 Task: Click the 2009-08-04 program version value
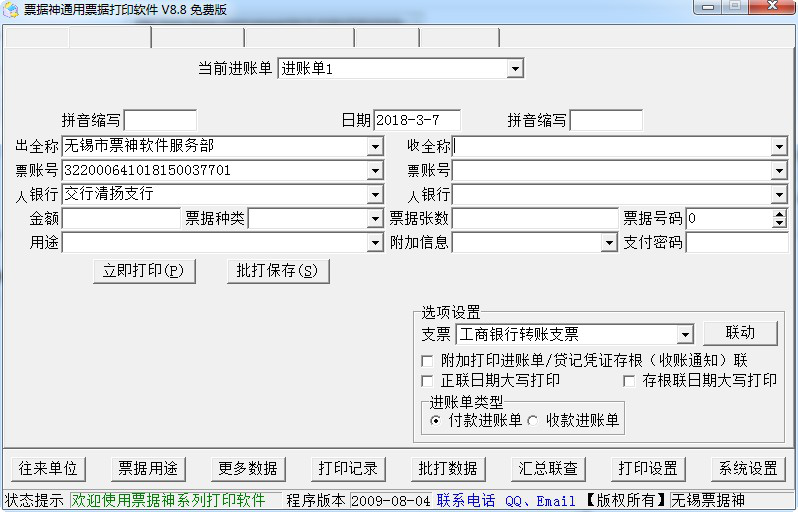390,501
